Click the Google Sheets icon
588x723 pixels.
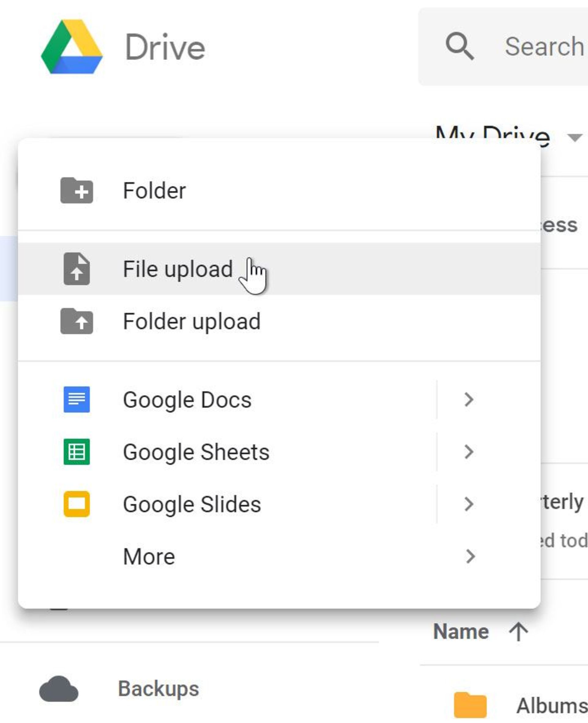[76, 451]
